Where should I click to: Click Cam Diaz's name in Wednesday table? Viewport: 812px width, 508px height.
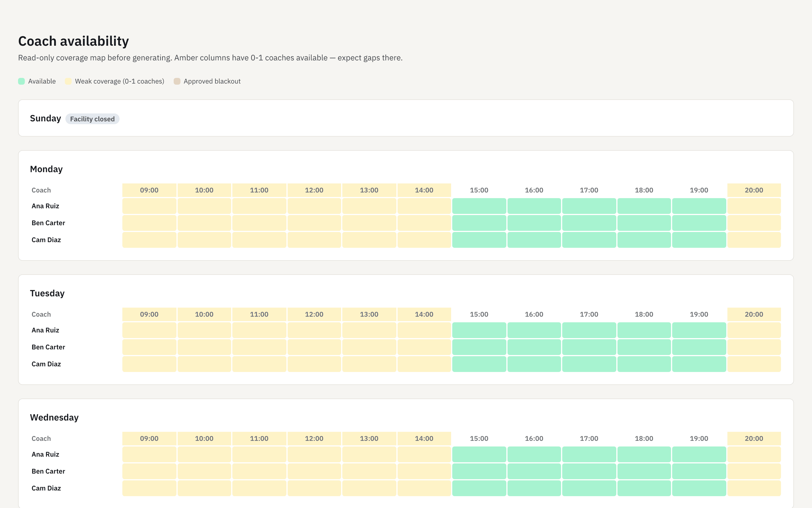46,488
